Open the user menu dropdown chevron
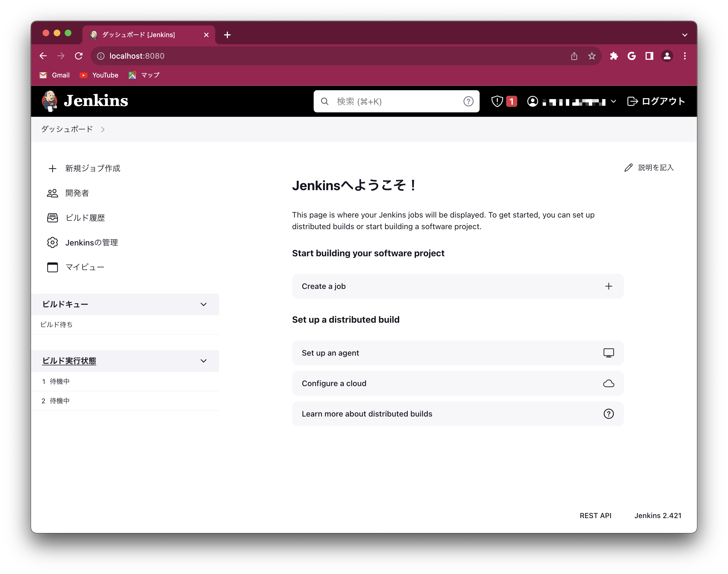 click(x=613, y=101)
